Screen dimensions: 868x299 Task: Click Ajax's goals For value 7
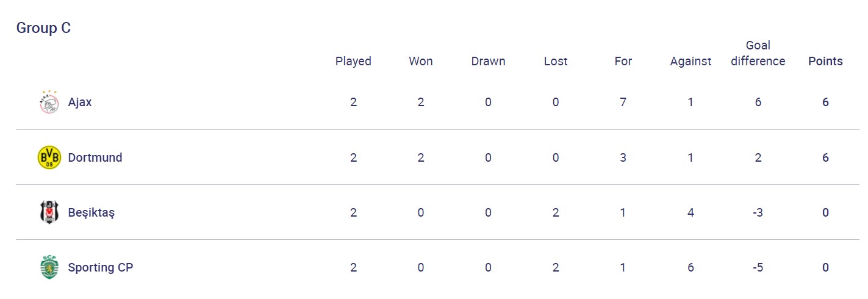[x=623, y=102]
